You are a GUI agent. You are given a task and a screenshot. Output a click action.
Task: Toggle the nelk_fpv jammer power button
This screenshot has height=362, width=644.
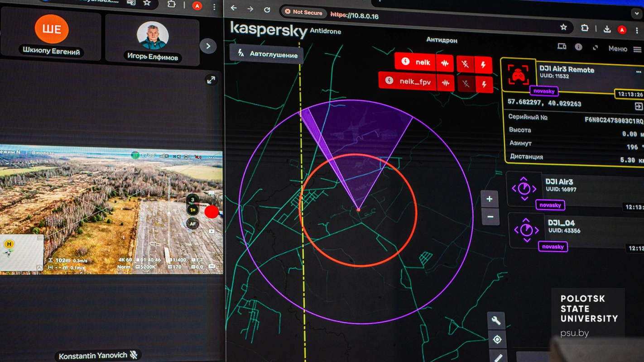tap(389, 81)
